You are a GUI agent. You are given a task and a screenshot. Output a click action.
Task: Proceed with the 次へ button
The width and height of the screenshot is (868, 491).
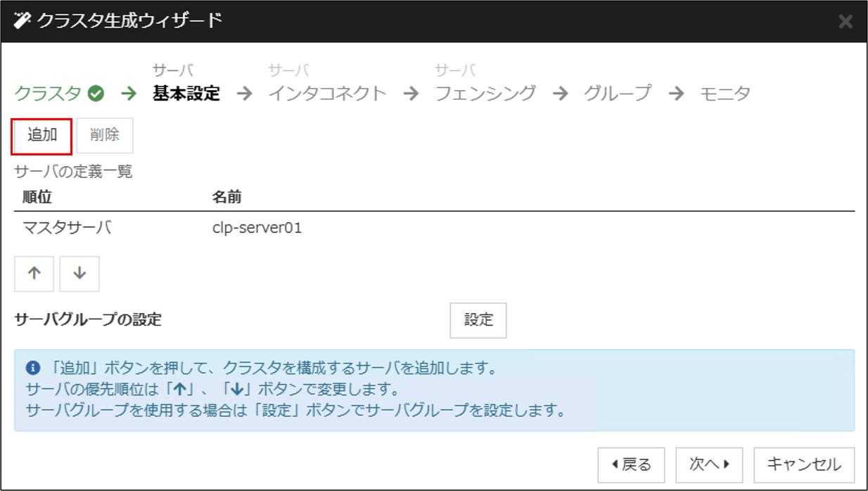(710, 464)
